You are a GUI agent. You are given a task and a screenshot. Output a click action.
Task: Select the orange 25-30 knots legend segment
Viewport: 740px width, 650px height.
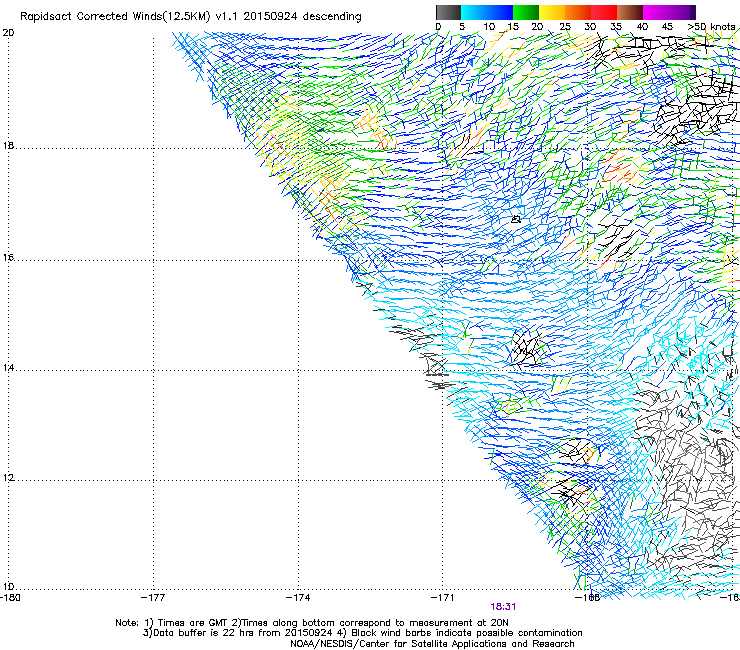point(578,12)
